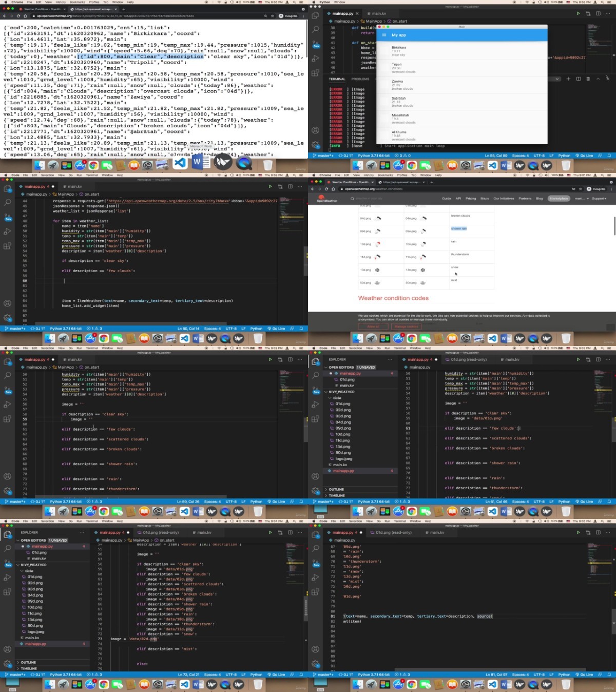
Task: Open Explorer more actions in the 9:03 PM VS Code window
Action: (x=390, y=359)
